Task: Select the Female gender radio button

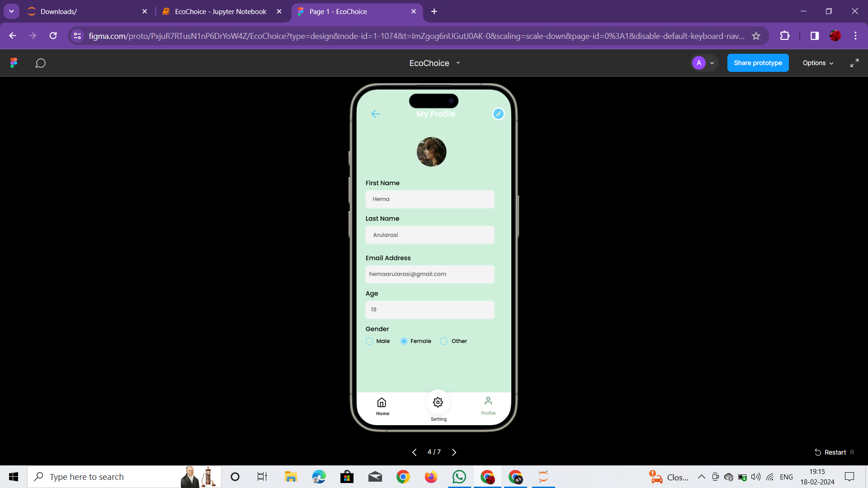Action: click(404, 341)
